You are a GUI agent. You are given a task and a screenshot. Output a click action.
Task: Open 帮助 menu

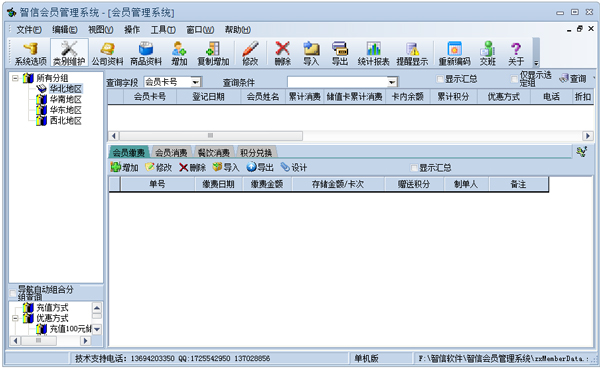click(238, 29)
